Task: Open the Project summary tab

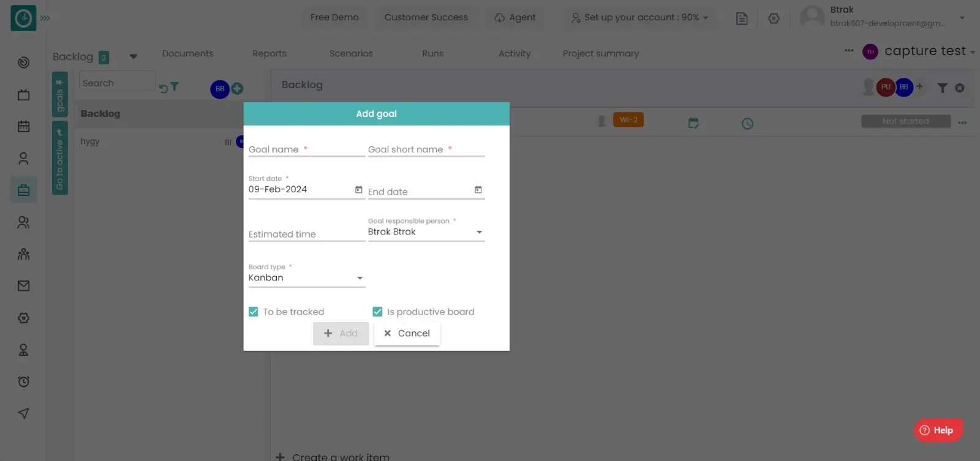Action: tap(600, 54)
